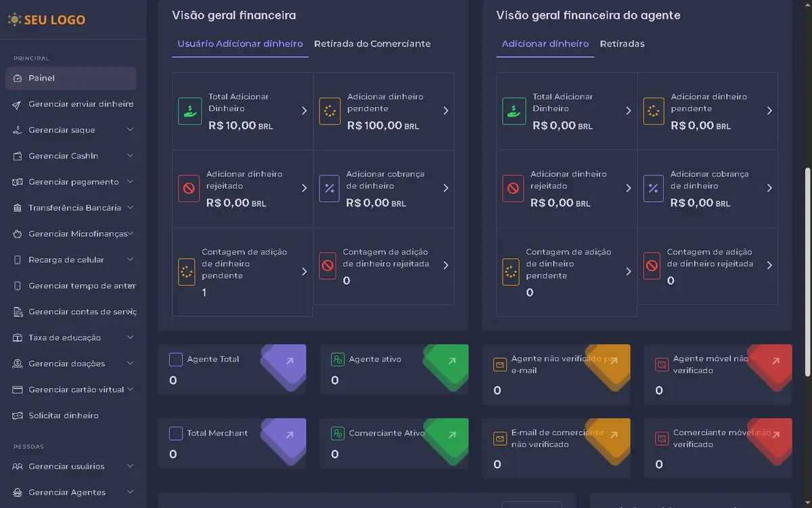This screenshot has height=508, width=812.
Task: Click purple arrow on Agente Total card
Action: [290, 362]
